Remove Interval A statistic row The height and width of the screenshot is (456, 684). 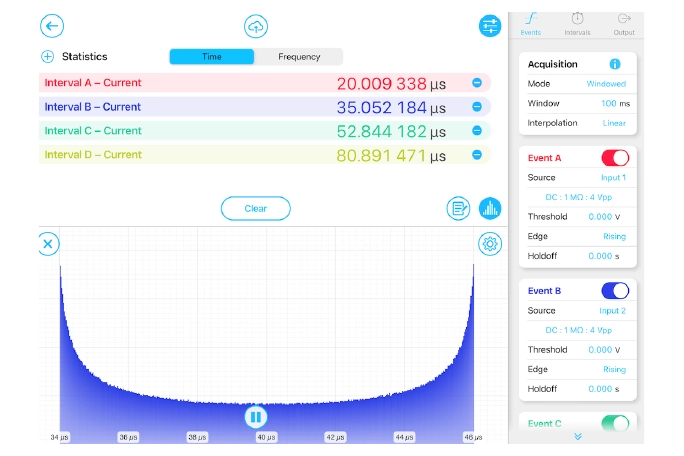click(x=477, y=82)
